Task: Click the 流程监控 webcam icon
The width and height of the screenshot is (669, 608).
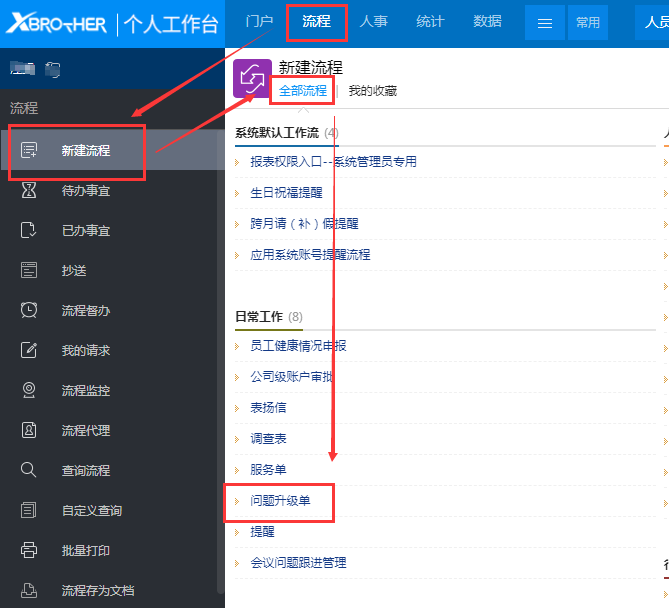Action: [x=29, y=390]
